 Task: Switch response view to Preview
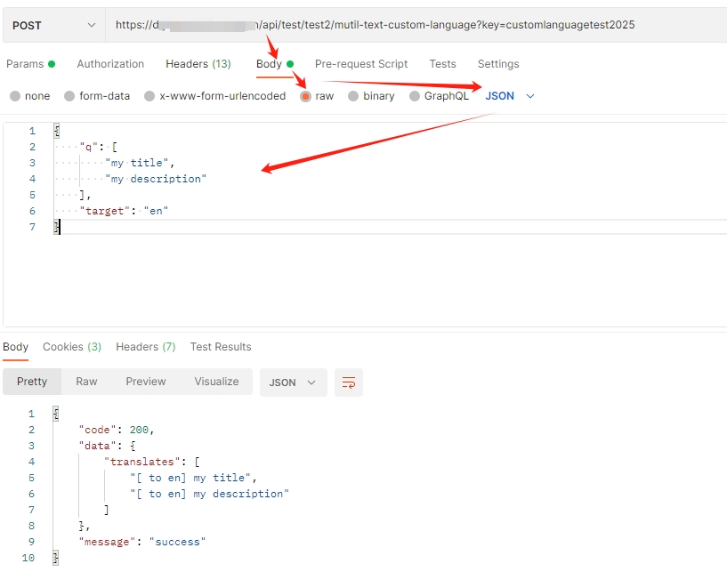(146, 382)
